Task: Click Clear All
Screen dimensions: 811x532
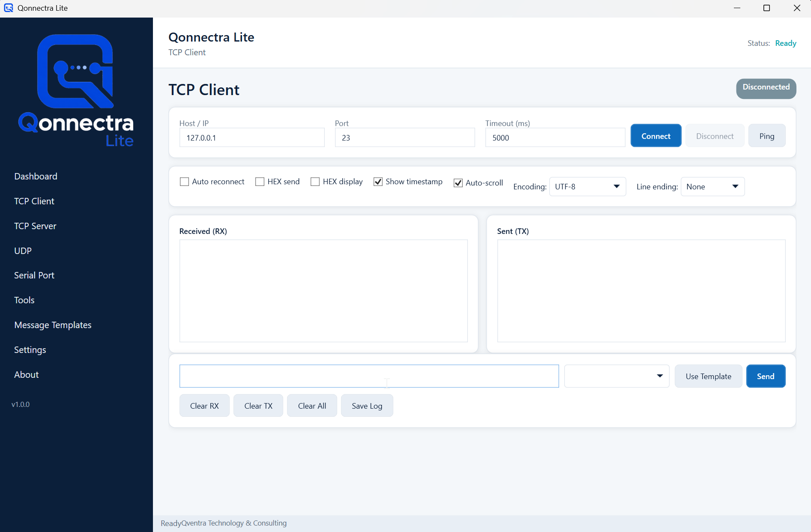Action: [312, 406]
